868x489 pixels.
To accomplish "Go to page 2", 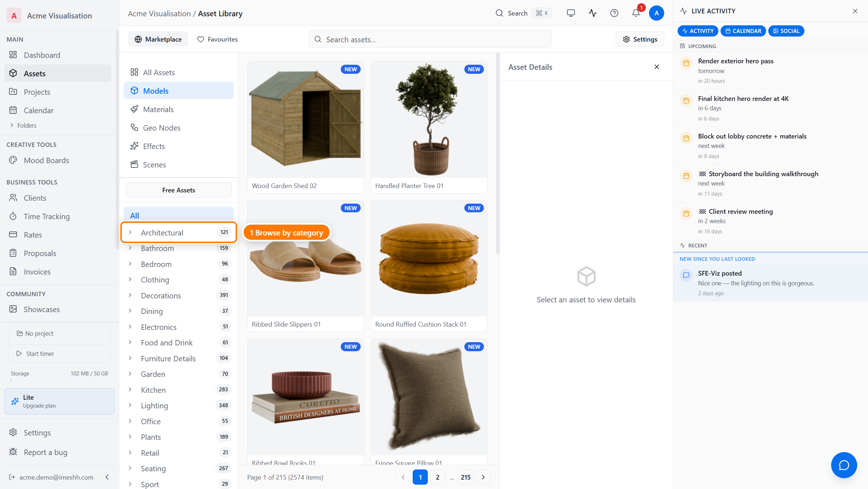I will (x=438, y=477).
